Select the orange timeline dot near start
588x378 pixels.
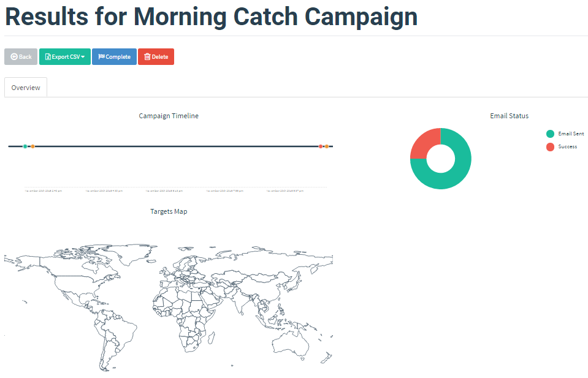[32, 146]
